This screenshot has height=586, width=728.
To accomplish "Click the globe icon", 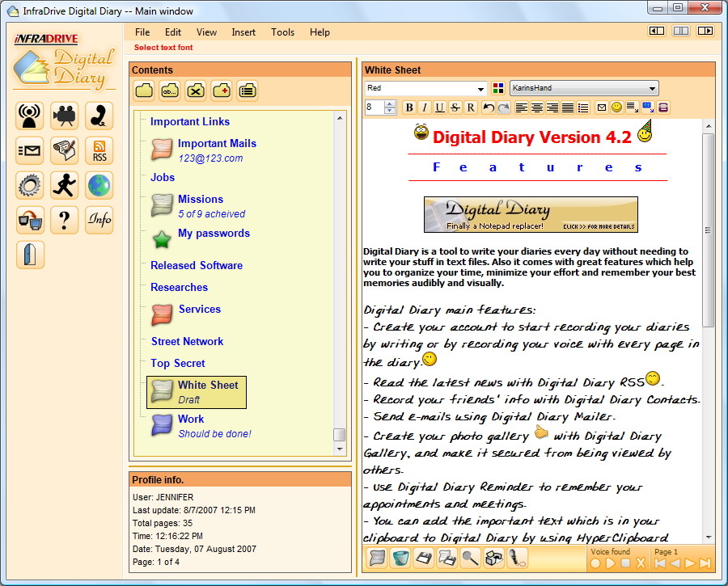I will click(x=99, y=185).
